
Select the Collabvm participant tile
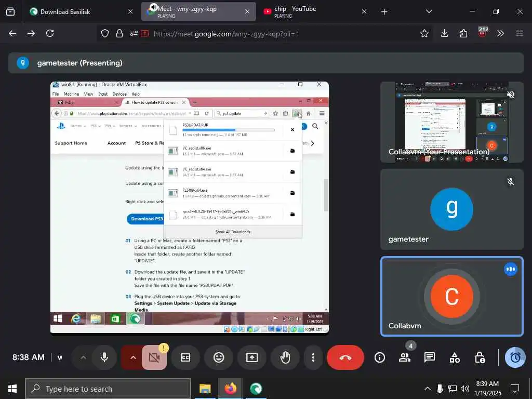(x=452, y=296)
